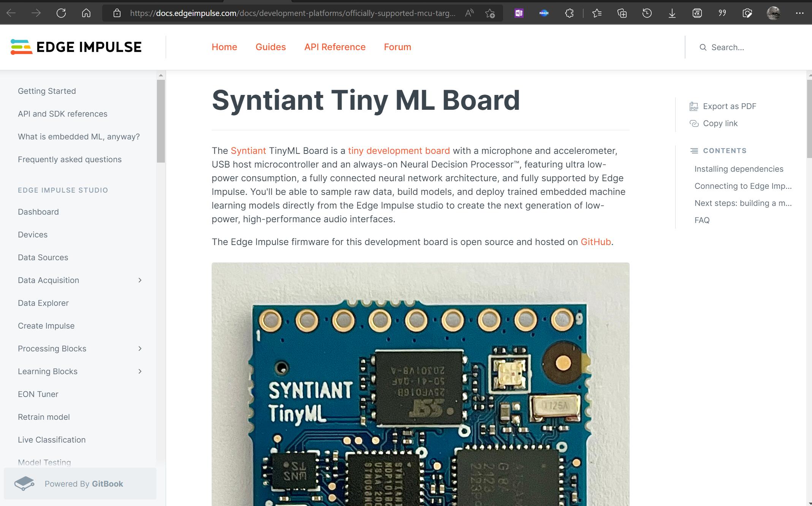Click the search magnifier icon
This screenshot has width=812, height=506.
[703, 47]
